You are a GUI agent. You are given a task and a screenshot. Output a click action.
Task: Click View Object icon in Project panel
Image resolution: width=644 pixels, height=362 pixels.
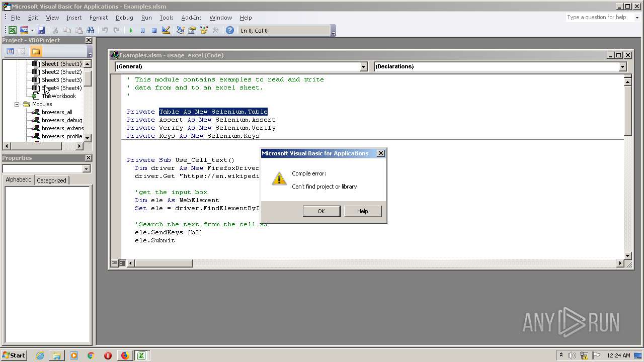click(x=22, y=51)
